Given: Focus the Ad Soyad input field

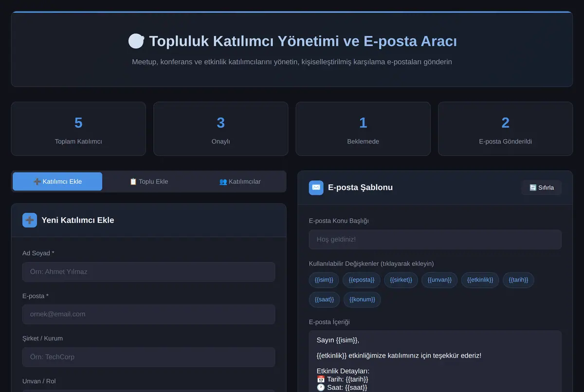Looking at the screenshot, I should 148,272.
